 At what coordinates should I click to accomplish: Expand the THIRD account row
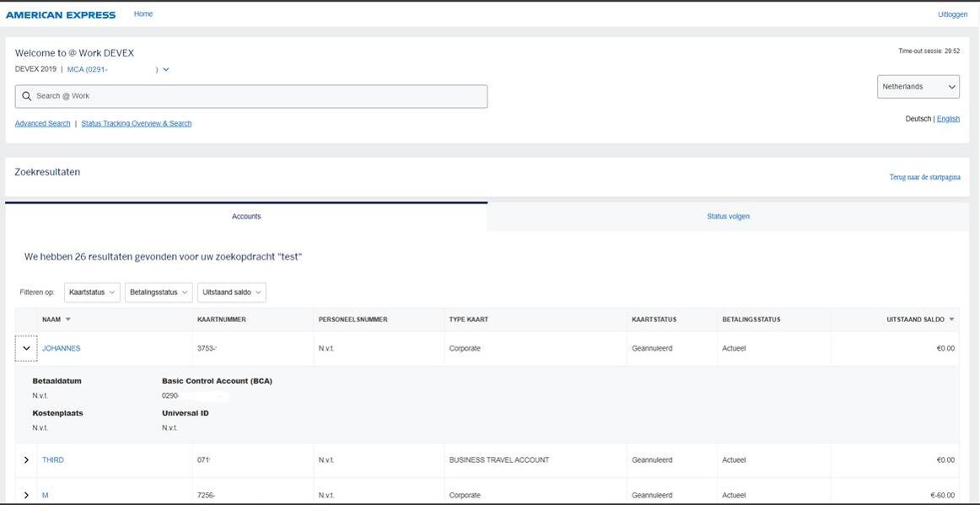[x=26, y=460]
